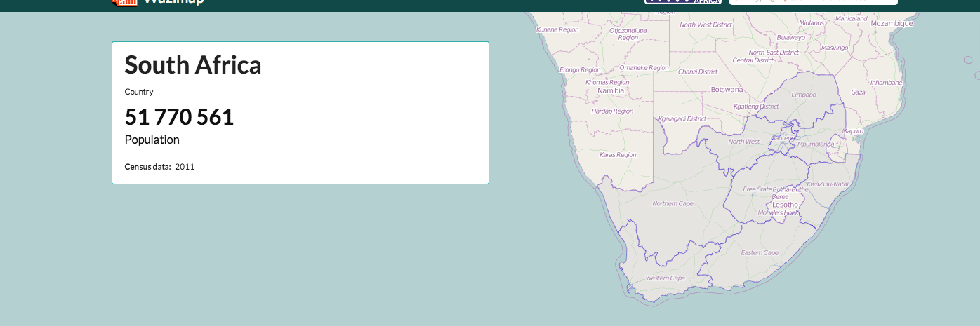
Task: Click the Kunene Region map label
Action: pyautogui.click(x=557, y=29)
